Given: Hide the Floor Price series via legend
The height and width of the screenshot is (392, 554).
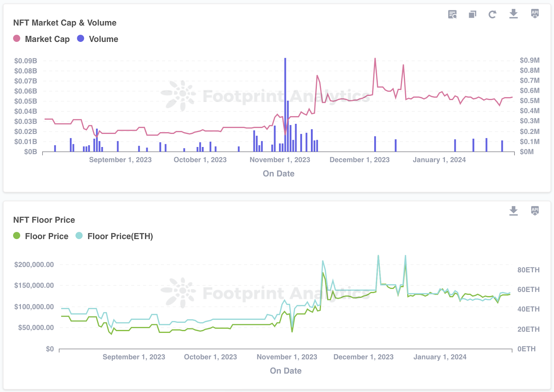Looking at the screenshot, I should pos(46,236).
